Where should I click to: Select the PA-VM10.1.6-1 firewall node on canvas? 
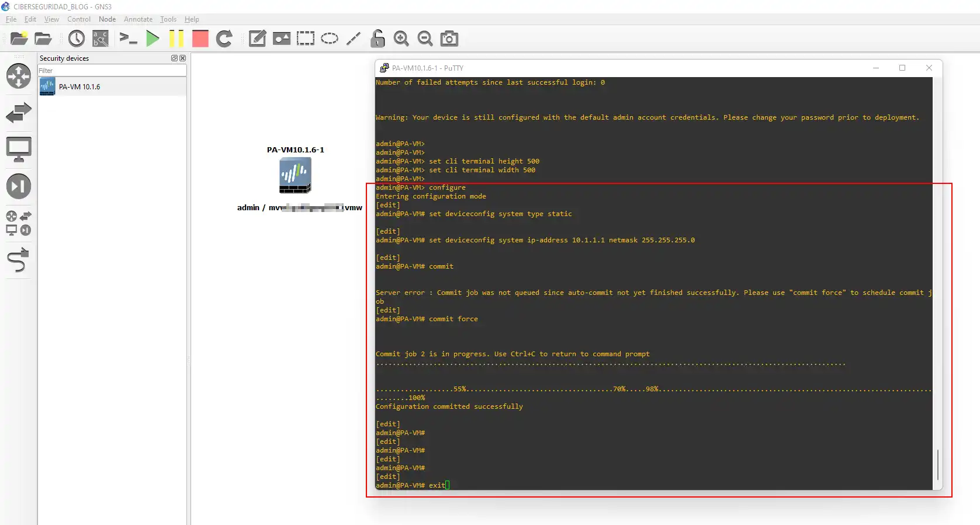295,176
